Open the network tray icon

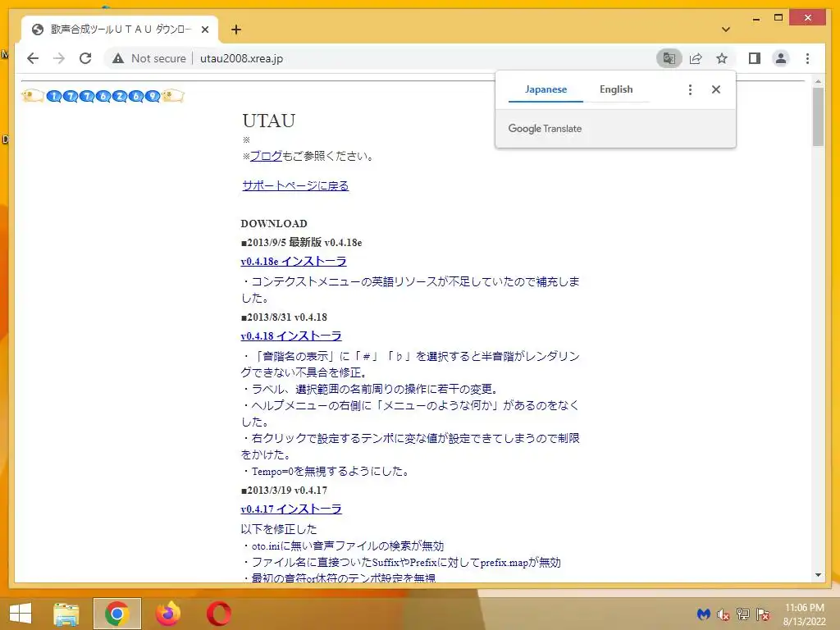coord(743,614)
